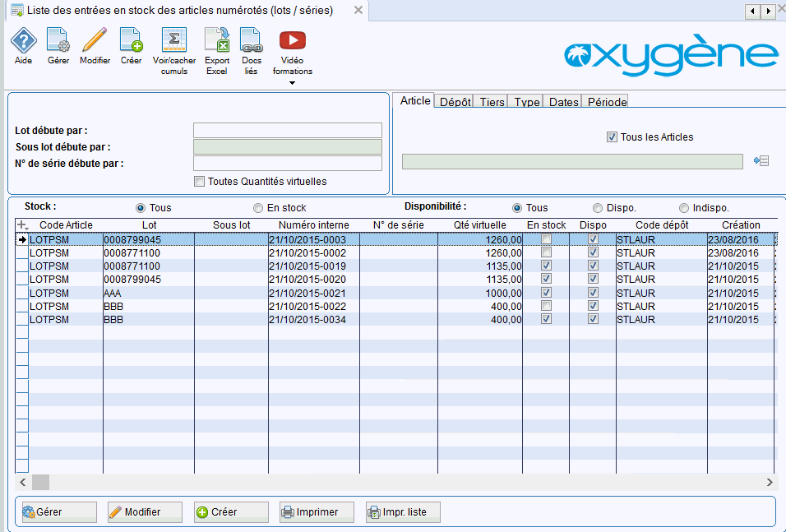Enable Toutes Quantités virtuelles

pyautogui.click(x=198, y=181)
